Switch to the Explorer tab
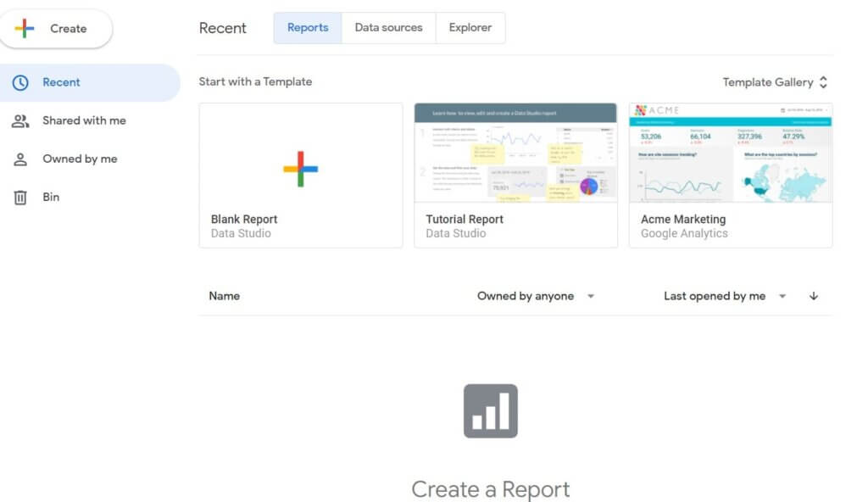Viewport: 868px width, 502px height. (x=470, y=28)
